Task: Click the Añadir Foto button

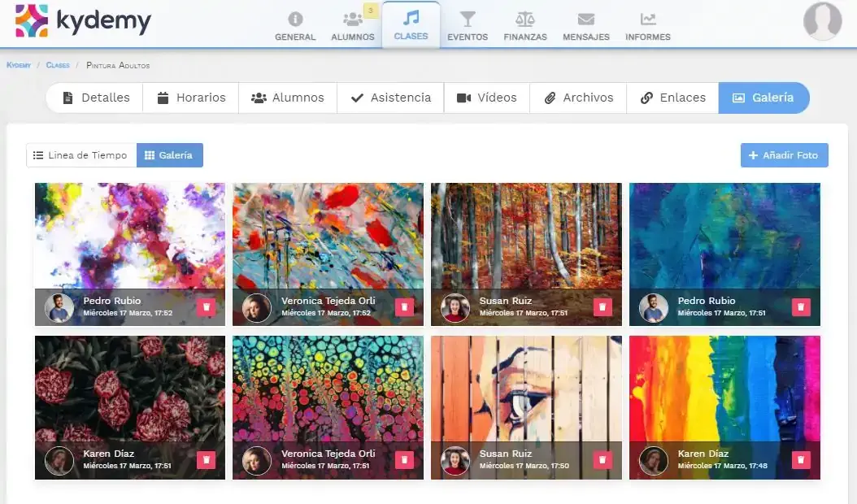Action: pos(784,155)
